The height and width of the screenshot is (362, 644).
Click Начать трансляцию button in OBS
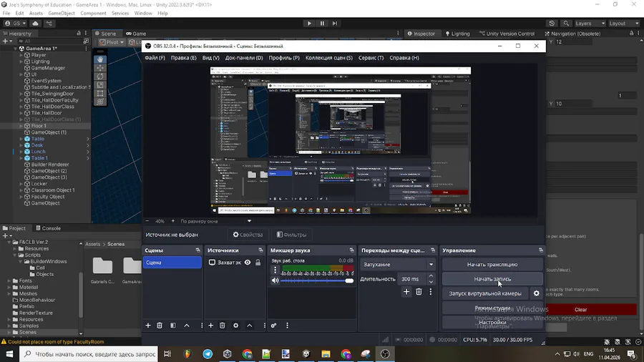pos(492,265)
